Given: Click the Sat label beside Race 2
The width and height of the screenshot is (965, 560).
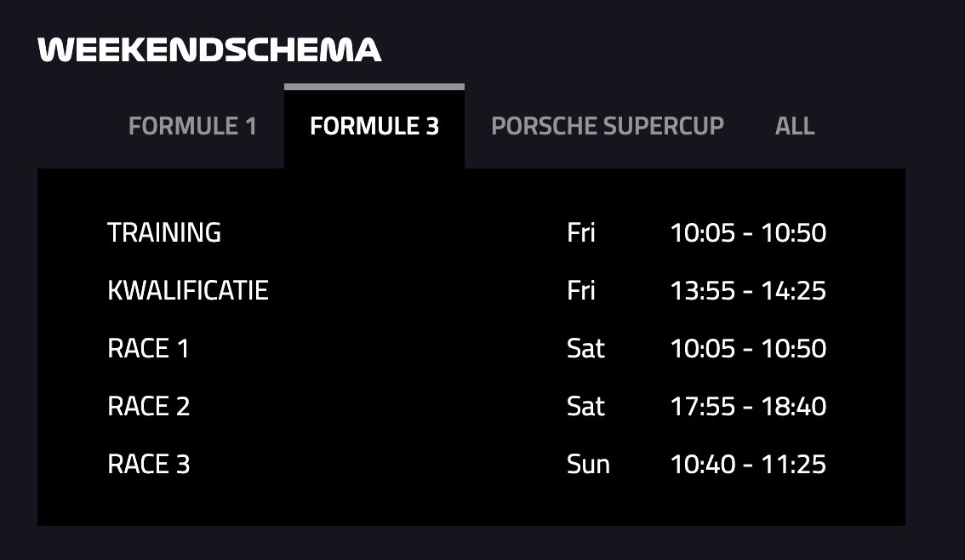Looking at the screenshot, I should [585, 406].
